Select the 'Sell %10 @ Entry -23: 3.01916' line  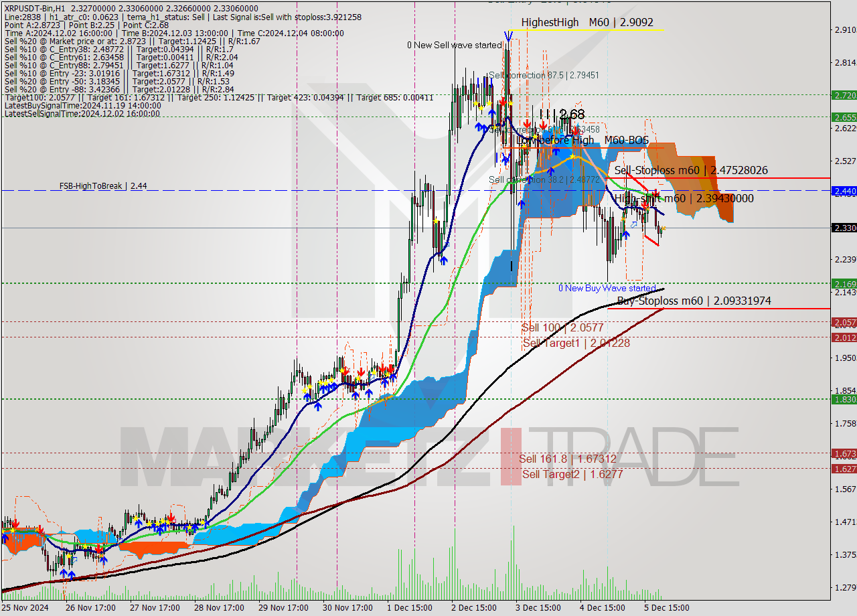(119, 73)
